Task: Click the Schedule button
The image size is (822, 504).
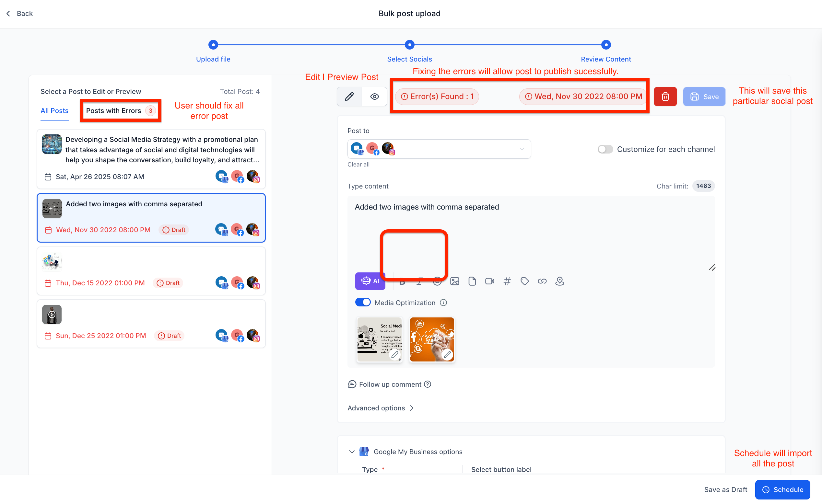Action: [x=782, y=489]
